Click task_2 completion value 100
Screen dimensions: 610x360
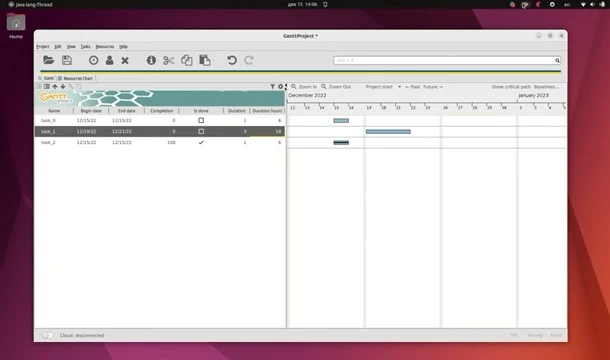click(x=171, y=142)
